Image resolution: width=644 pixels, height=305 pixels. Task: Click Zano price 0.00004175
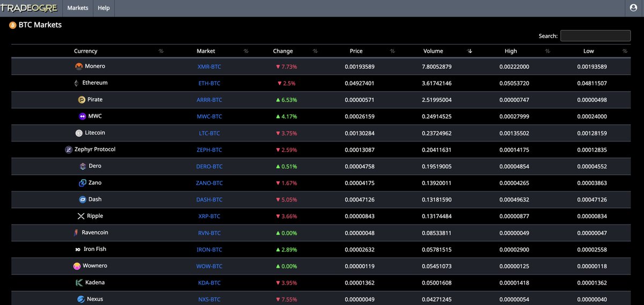point(360,183)
